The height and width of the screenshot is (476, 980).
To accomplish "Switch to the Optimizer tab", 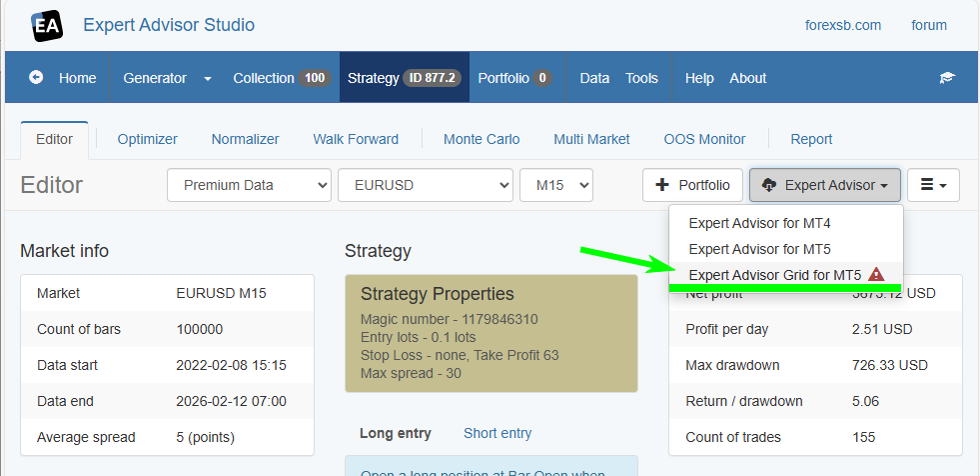I will (x=147, y=139).
